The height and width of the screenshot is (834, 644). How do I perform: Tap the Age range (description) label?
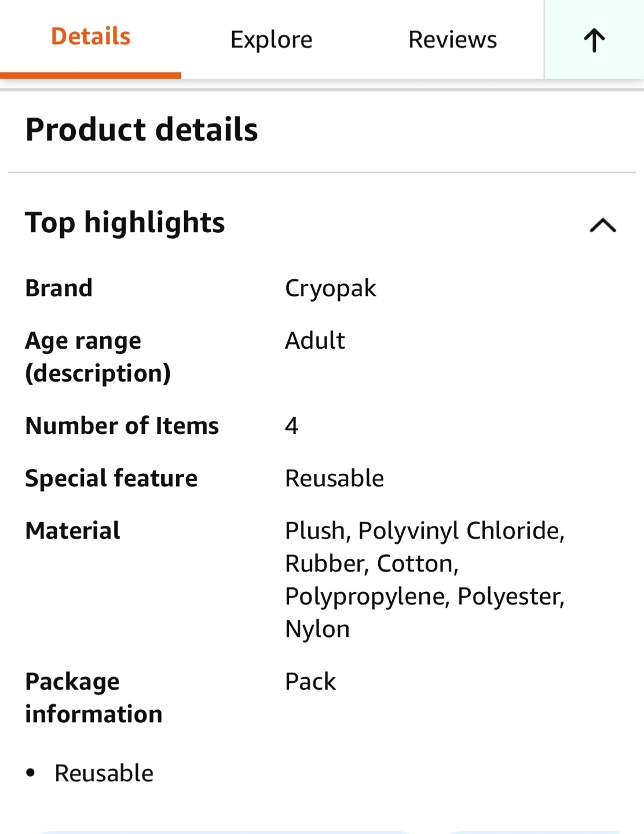click(98, 357)
